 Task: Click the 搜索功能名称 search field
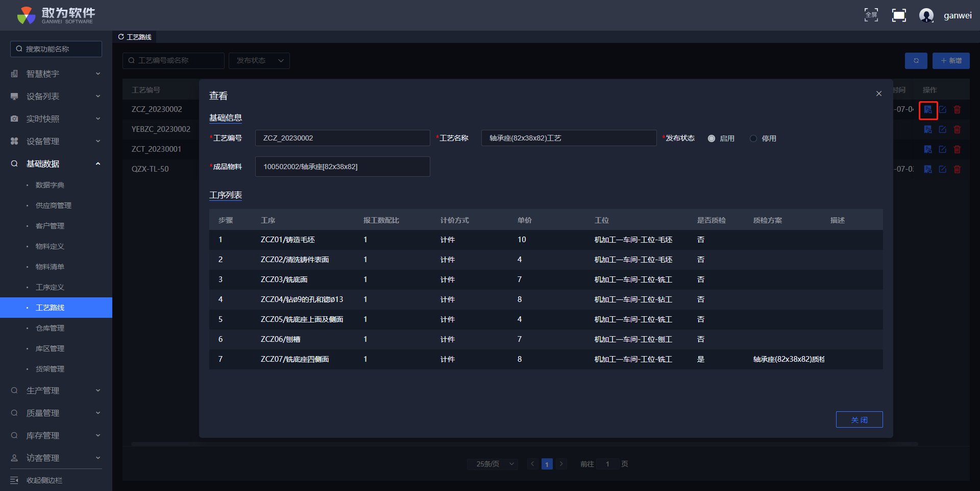[x=56, y=49]
